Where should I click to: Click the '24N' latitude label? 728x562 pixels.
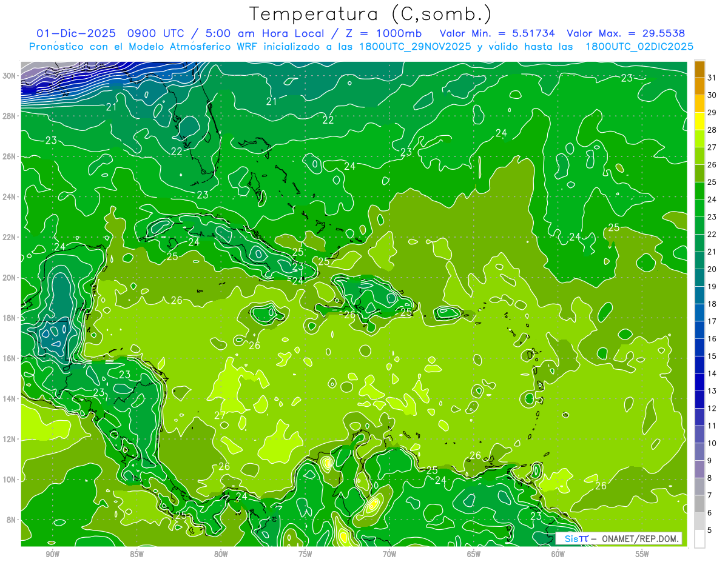(10, 196)
